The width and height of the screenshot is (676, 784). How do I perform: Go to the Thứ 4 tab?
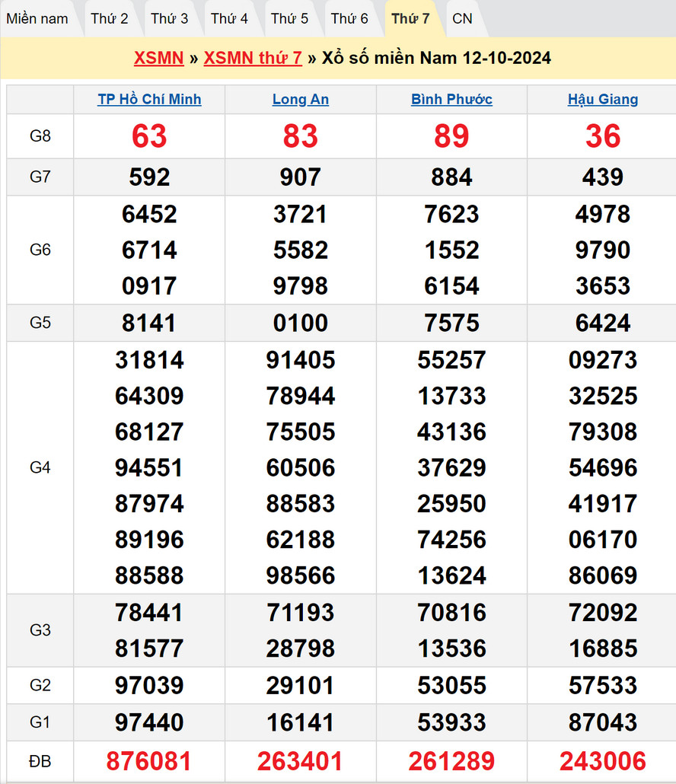point(230,18)
